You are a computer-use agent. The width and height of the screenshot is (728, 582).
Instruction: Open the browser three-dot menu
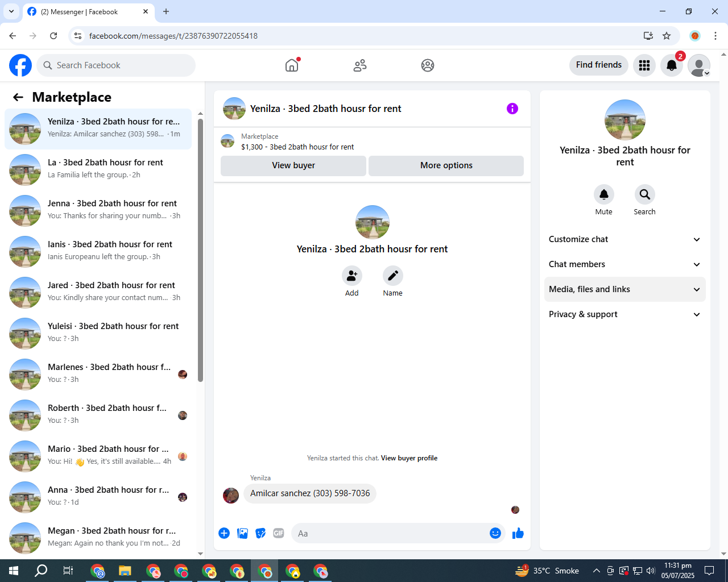point(715,36)
